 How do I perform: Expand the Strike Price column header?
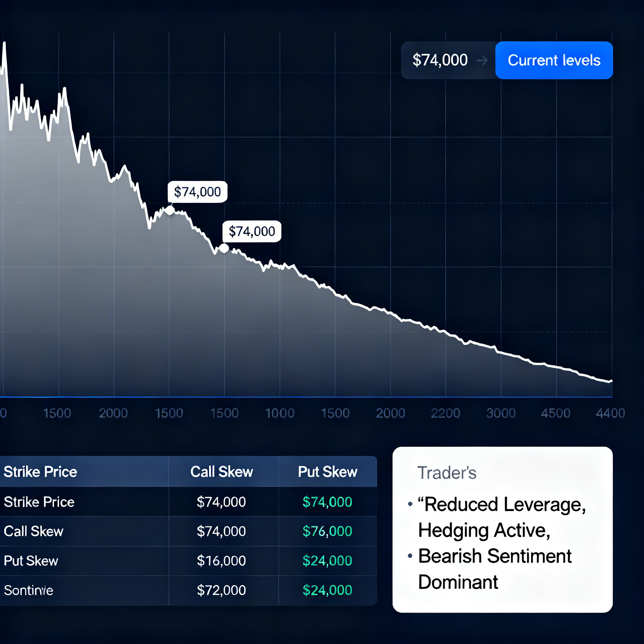tap(40, 472)
